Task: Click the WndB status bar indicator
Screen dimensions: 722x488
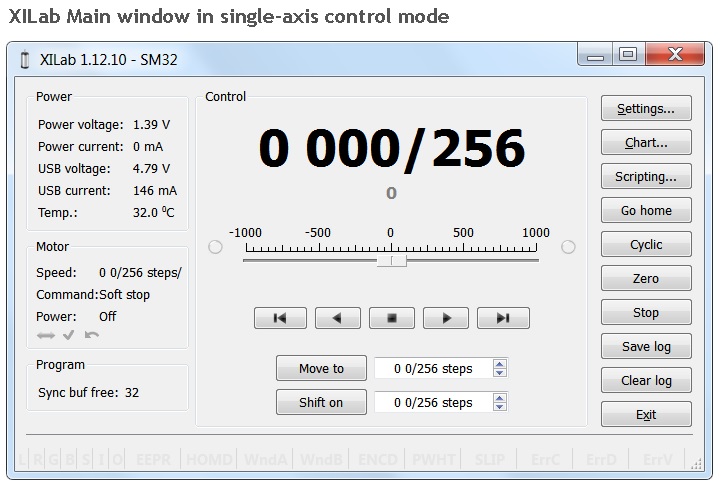Action: click(321, 459)
